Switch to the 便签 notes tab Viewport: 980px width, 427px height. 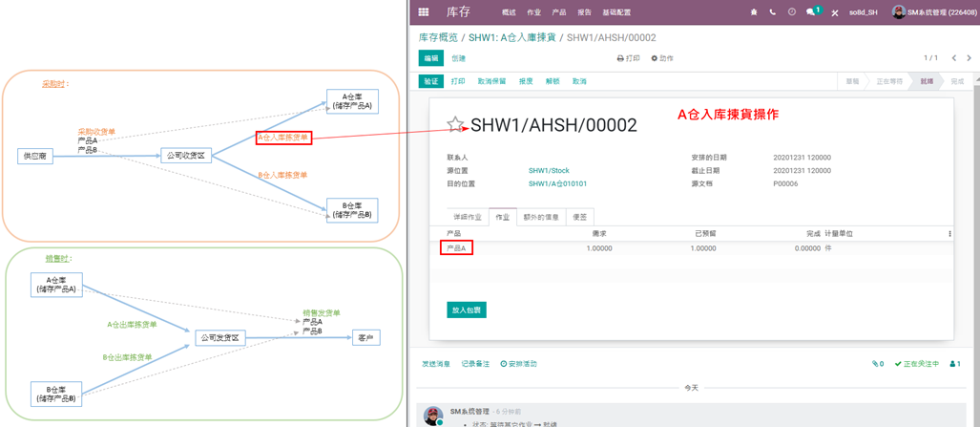[x=580, y=217]
